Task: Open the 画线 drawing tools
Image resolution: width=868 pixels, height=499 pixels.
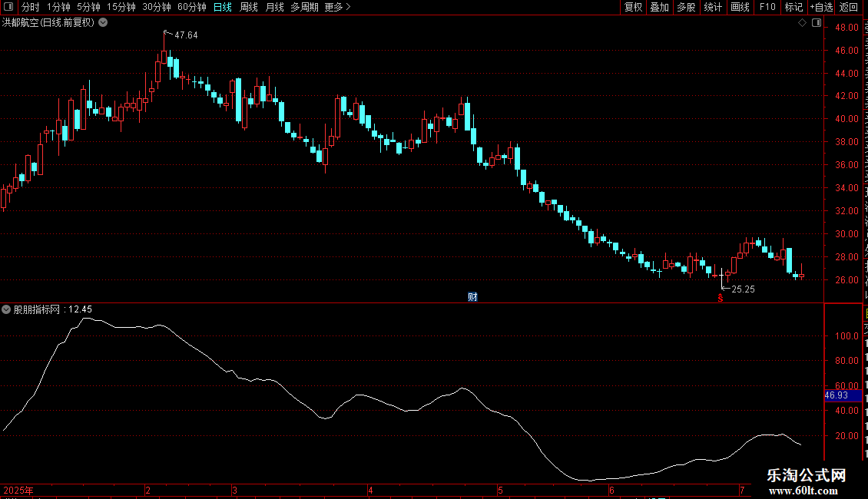Action: coord(740,7)
